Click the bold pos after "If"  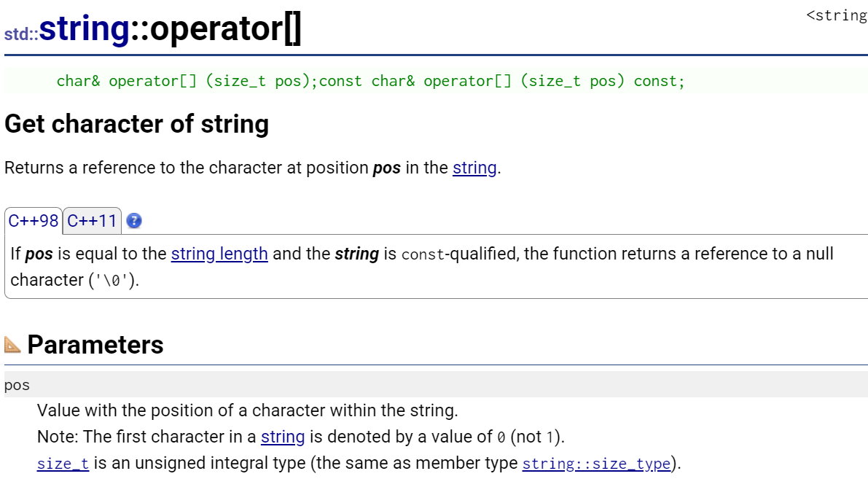pos(39,254)
